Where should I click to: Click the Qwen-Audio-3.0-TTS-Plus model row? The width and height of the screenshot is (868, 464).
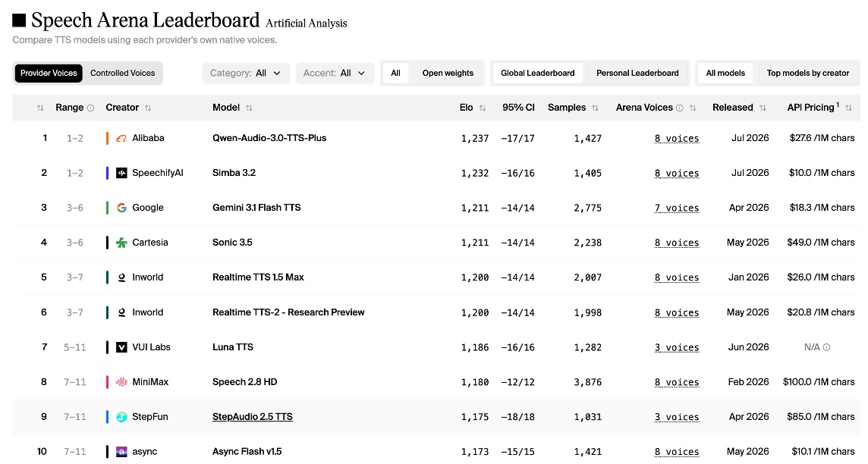click(436, 138)
